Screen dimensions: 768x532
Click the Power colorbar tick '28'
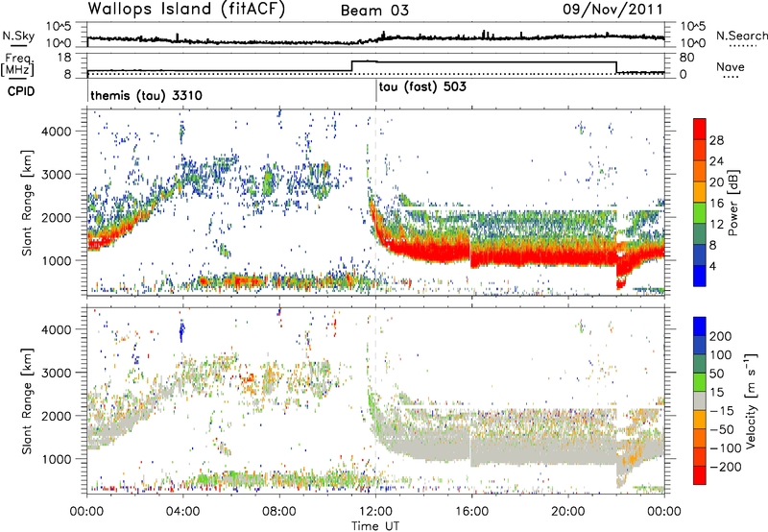[716, 140]
